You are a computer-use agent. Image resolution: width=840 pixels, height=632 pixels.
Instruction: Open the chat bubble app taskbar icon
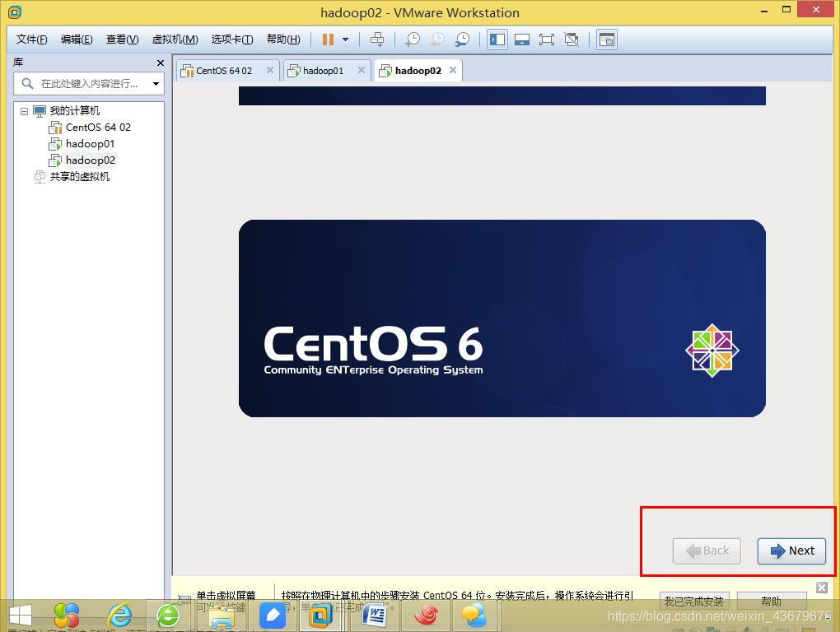pyautogui.click(x=474, y=615)
